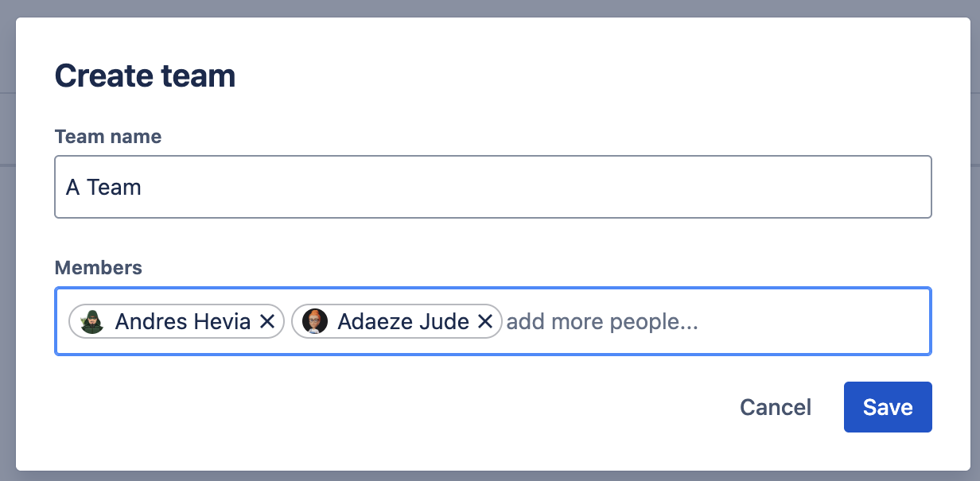This screenshot has width=980, height=481.
Task: Click the 'Create team' dialog heading
Action: coord(145,76)
